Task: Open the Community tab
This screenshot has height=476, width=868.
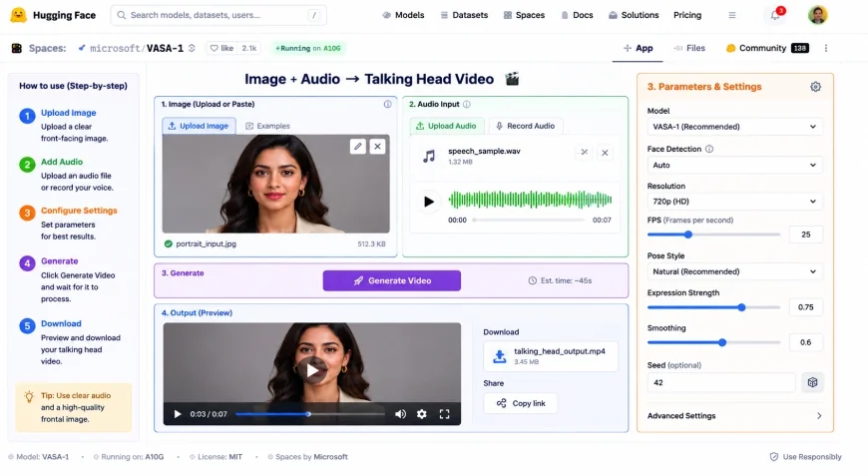Action: [767, 48]
